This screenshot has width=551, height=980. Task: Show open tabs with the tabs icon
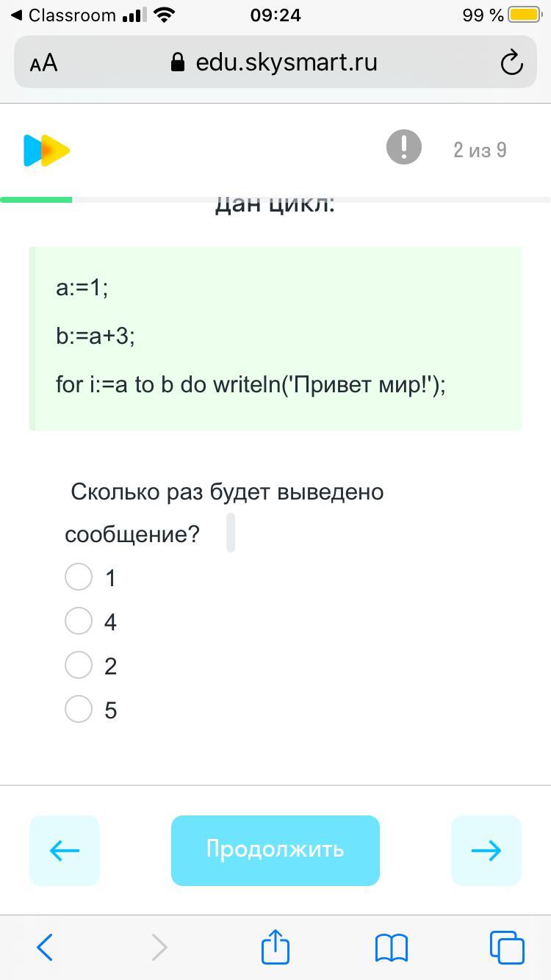(507, 947)
